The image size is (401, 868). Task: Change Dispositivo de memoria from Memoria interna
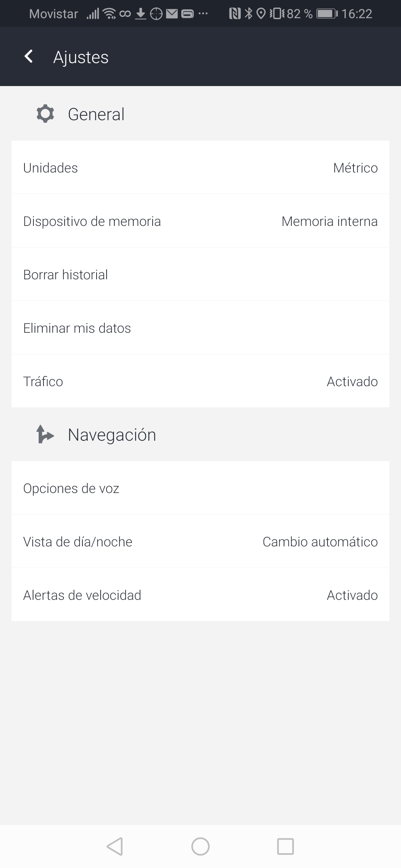pyautogui.click(x=200, y=221)
